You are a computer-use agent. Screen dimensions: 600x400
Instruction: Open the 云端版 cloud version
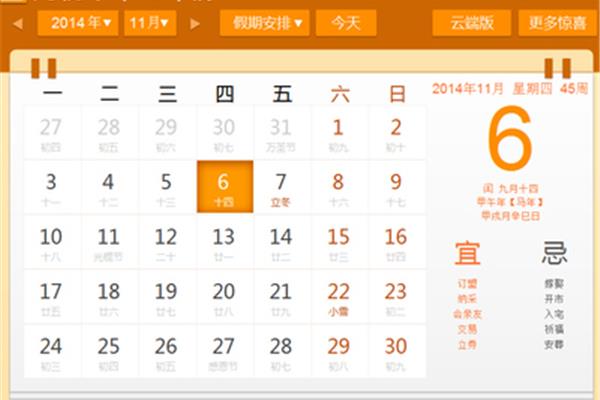tap(471, 23)
